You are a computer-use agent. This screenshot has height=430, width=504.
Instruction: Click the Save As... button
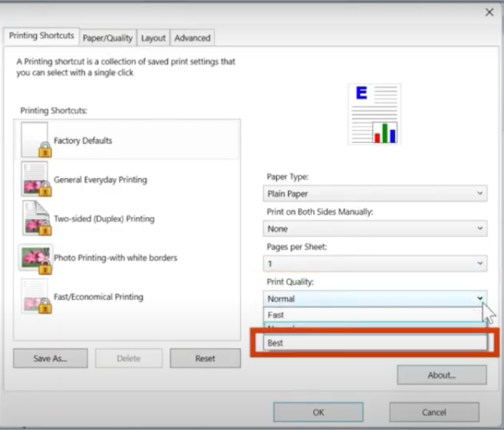tap(50, 358)
